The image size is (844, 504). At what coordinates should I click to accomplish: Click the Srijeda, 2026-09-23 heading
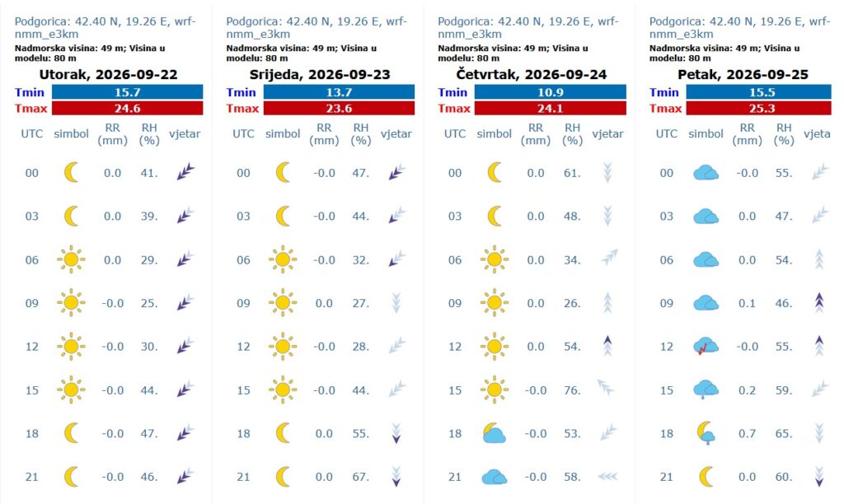[320, 74]
